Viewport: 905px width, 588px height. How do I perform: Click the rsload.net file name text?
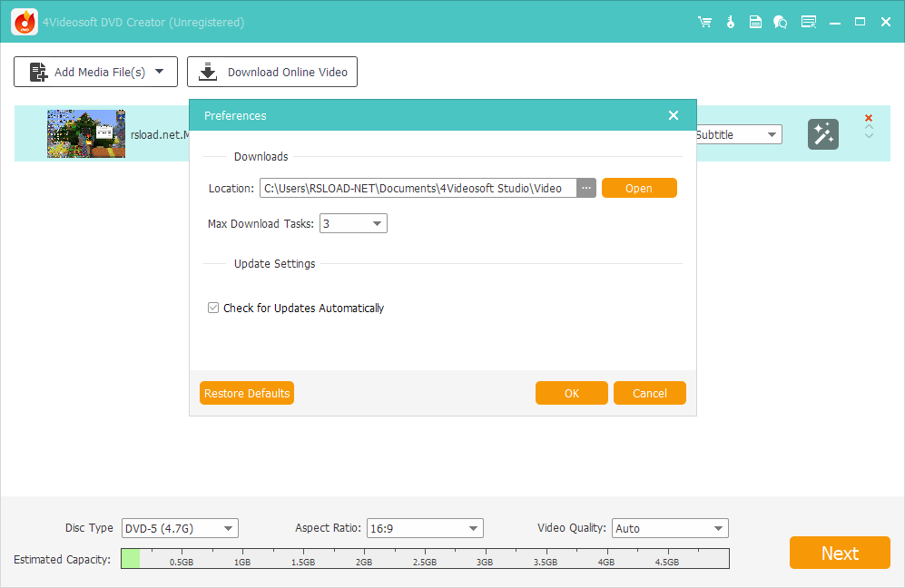[160, 134]
